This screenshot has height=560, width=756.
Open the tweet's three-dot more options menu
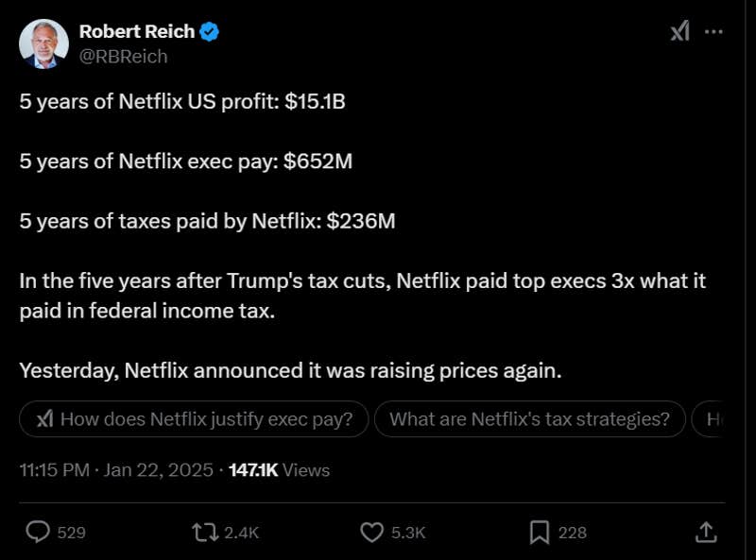(715, 31)
